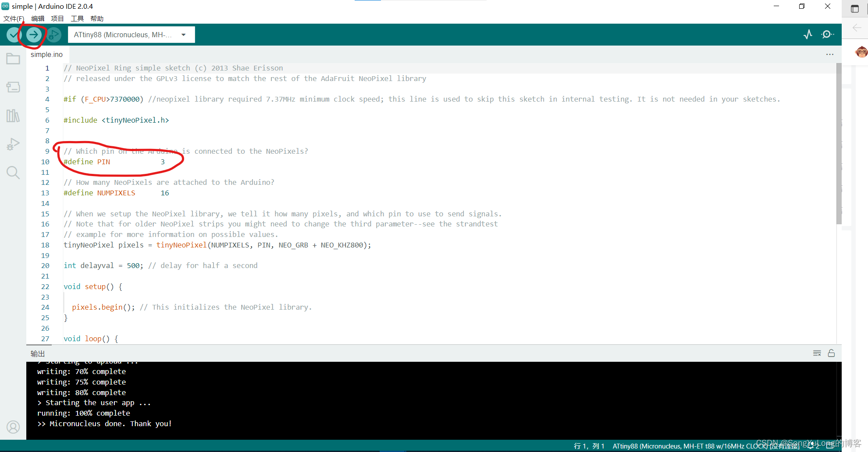Open the 文件(F) menu
The image size is (868, 452).
14,18
